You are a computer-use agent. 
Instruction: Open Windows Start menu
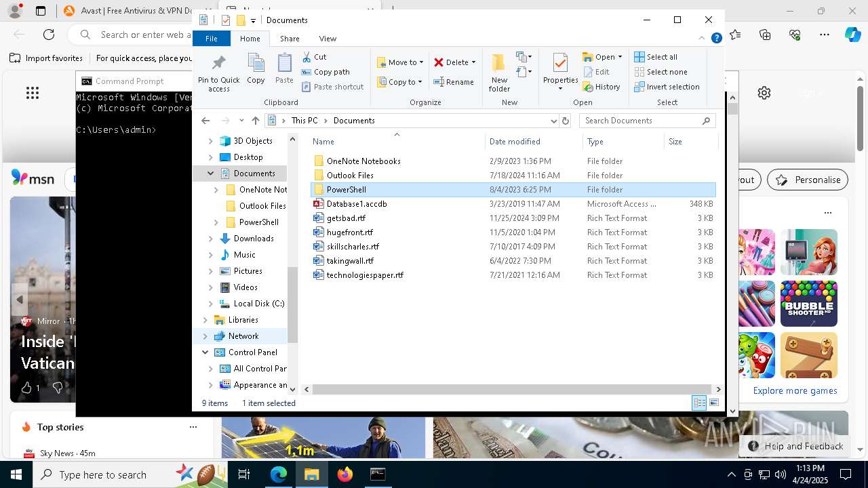(16, 474)
